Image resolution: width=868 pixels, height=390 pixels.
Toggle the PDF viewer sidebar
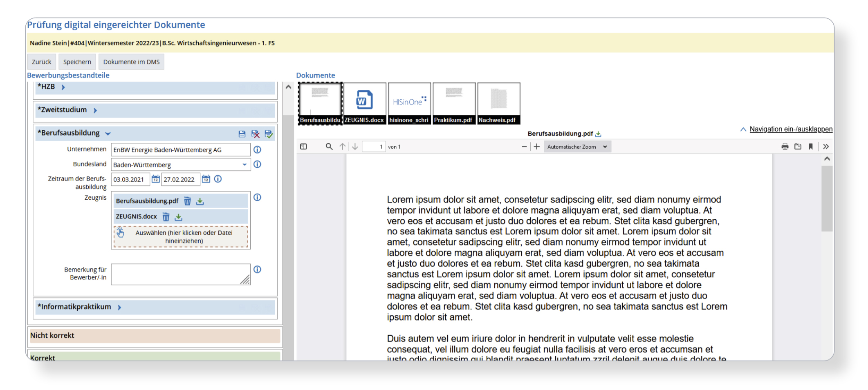pos(303,147)
